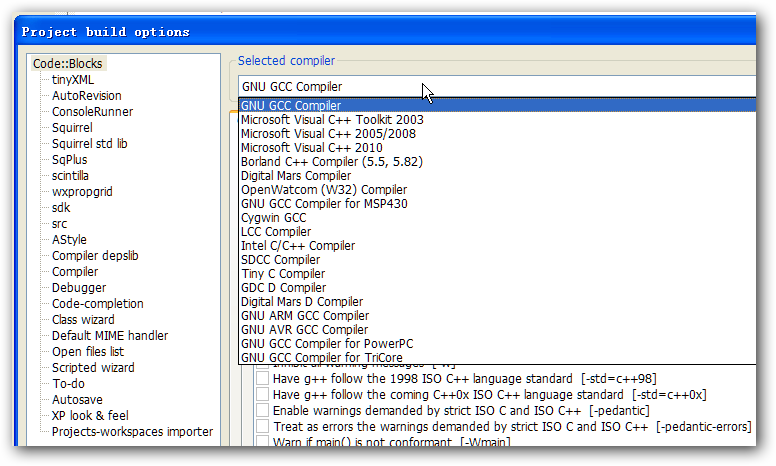The height and width of the screenshot is (466, 776).
Task: Choose Digital Mars D Compiler option
Action: point(497,302)
